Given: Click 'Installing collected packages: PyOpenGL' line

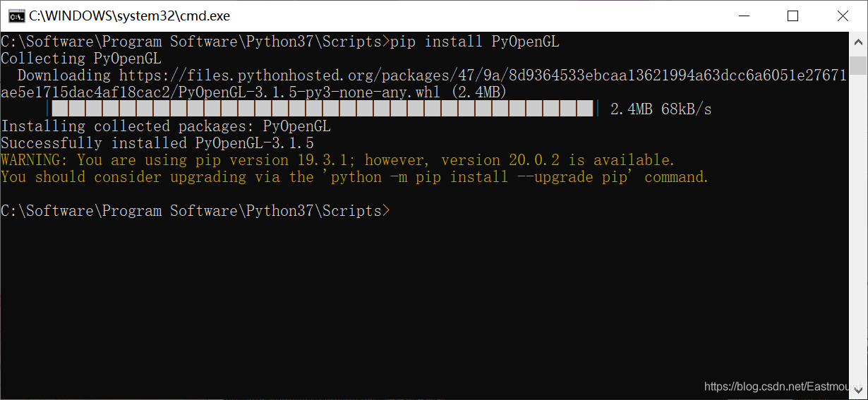Looking at the screenshot, I should 166,126.
